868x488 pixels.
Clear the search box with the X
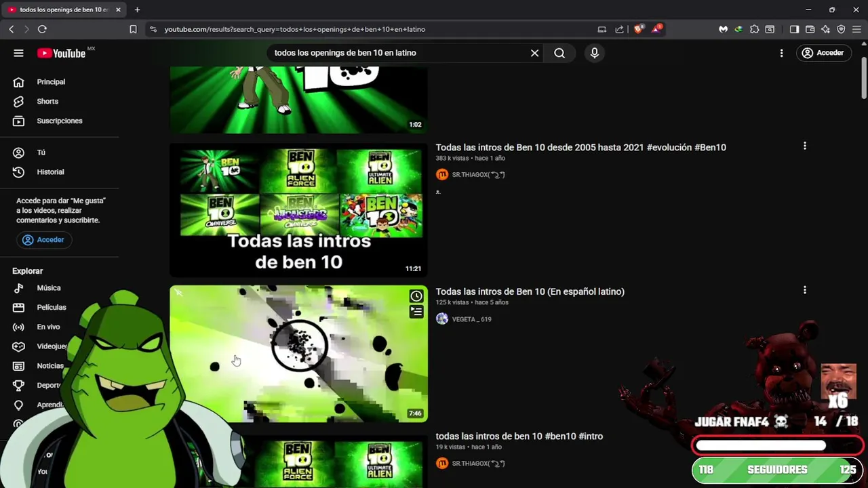point(534,53)
